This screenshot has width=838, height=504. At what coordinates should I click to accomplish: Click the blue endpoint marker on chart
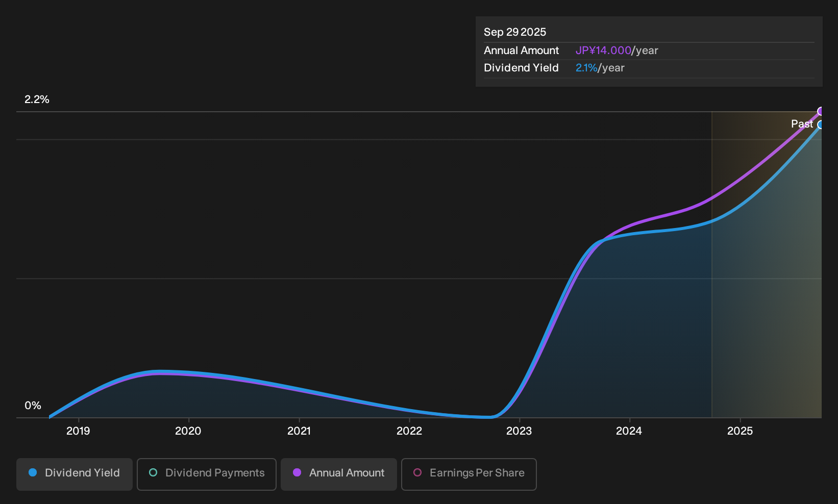click(821, 125)
